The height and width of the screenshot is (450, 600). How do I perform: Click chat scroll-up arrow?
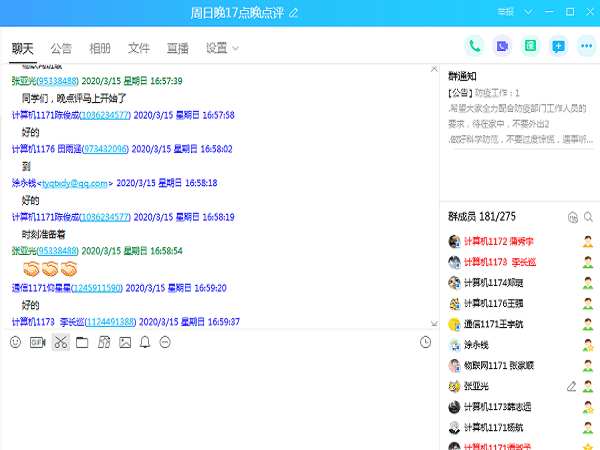coord(434,69)
